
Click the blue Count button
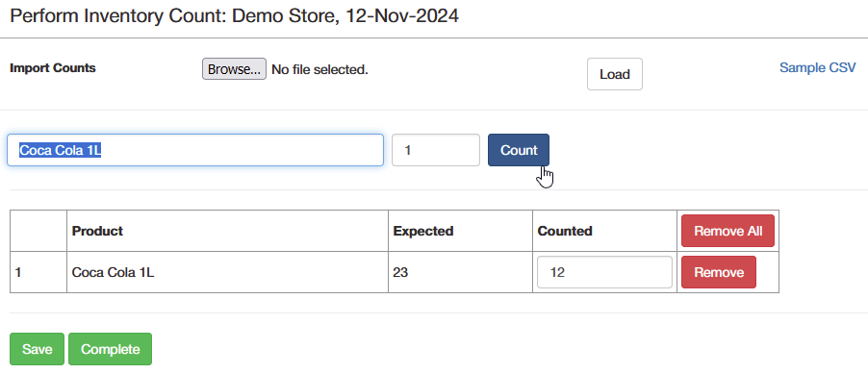(x=519, y=150)
